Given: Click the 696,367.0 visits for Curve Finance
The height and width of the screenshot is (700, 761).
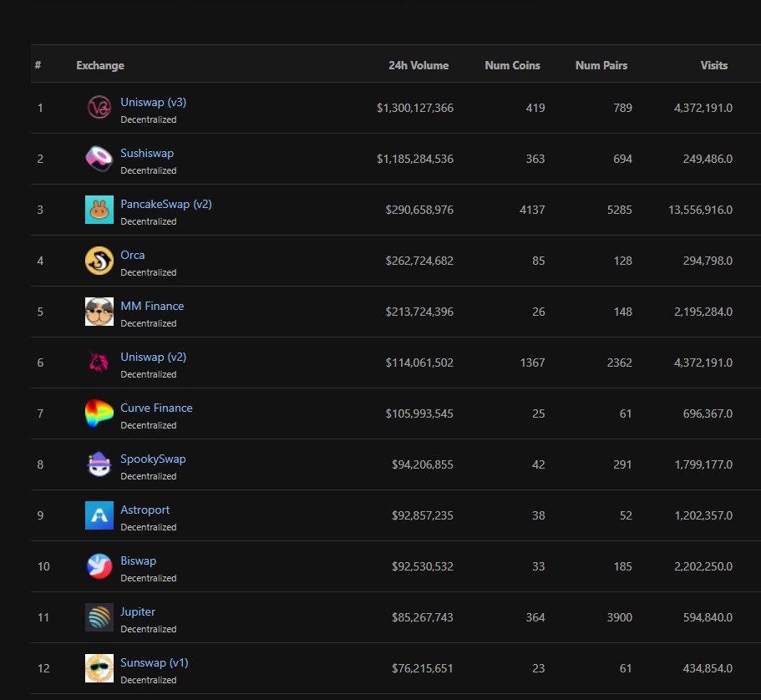Looking at the screenshot, I should pyautogui.click(x=708, y=413).
